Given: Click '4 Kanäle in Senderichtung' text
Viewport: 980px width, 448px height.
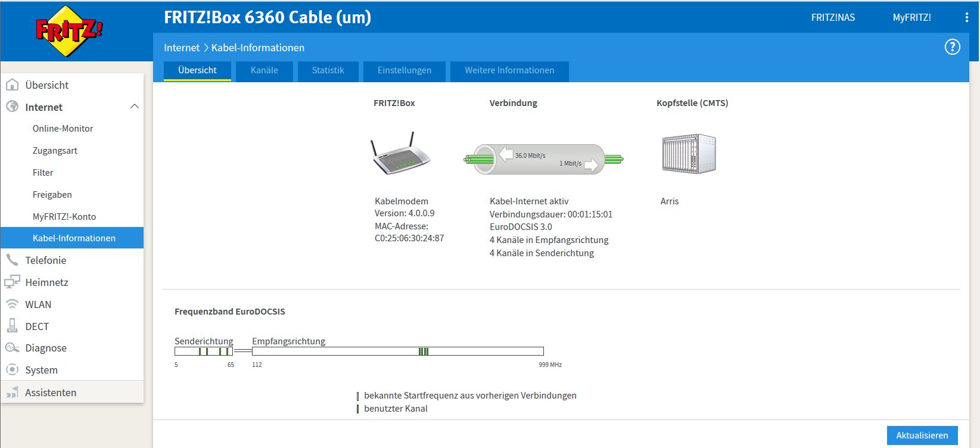Looking at the screenshot, I should point(542,253).
